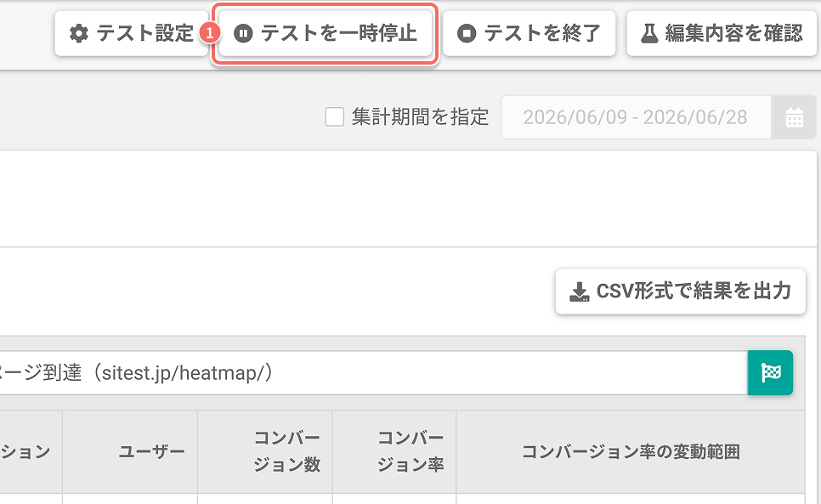Click the red number 1 badge
This screenshot has height=504, width=821.
click(x=209, y=33)
